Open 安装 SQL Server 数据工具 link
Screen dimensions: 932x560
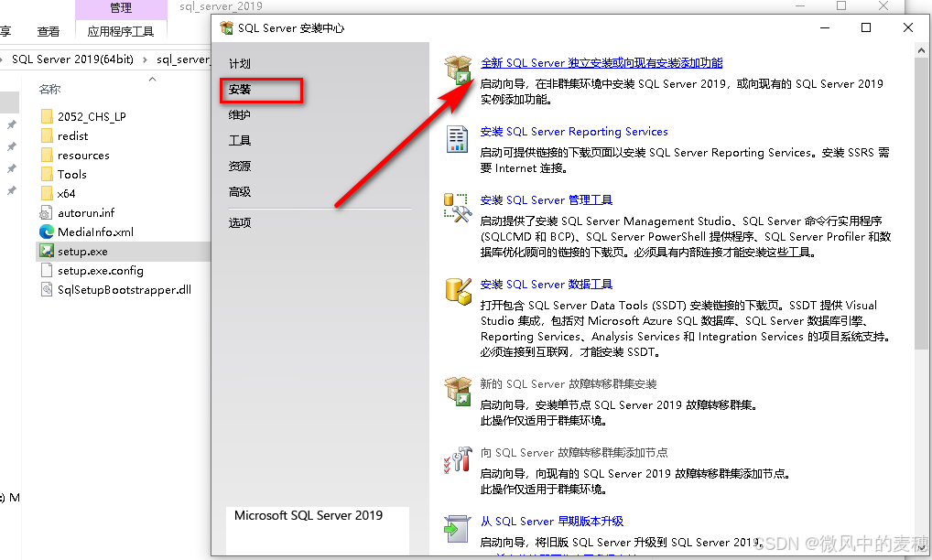pos(547,285)
